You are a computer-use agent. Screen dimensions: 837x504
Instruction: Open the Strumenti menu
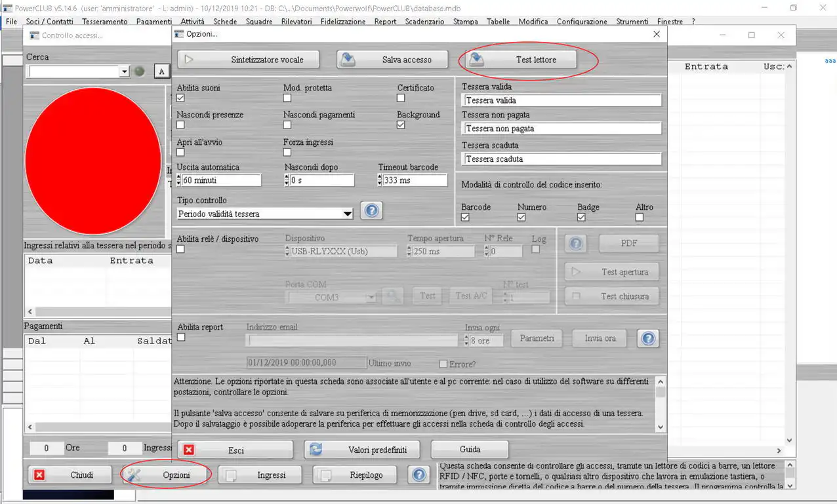point(632,22)
